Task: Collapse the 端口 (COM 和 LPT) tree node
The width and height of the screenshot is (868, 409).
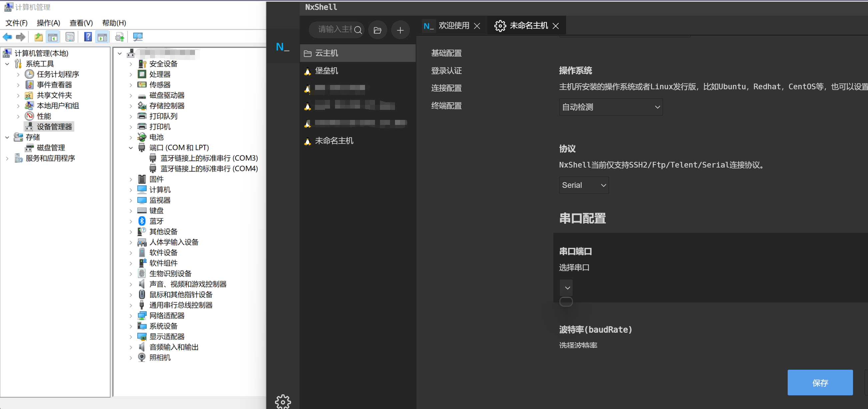Action: pos(131,148)
